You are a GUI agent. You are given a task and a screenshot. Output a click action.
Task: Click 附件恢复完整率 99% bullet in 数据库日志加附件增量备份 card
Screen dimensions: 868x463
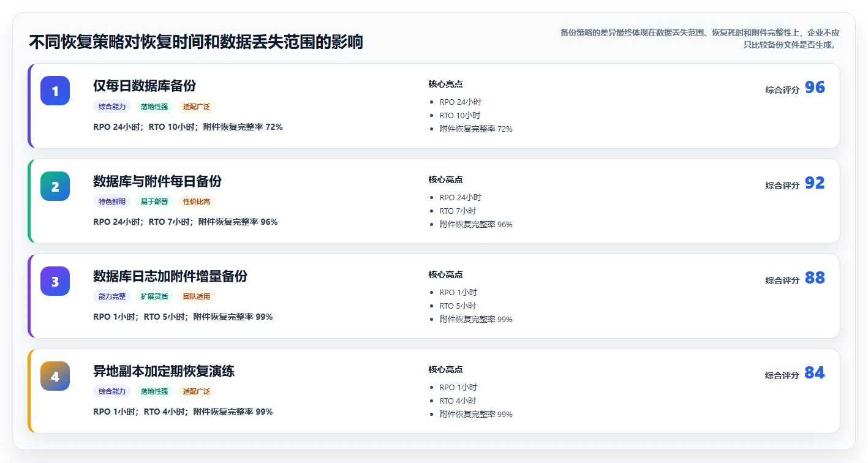point(476,319)
